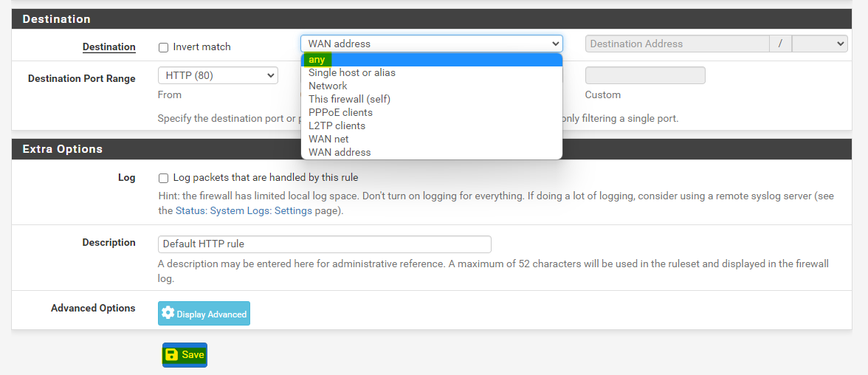Click the Description text field
This screenshot has height=375, width=868.
325,244
